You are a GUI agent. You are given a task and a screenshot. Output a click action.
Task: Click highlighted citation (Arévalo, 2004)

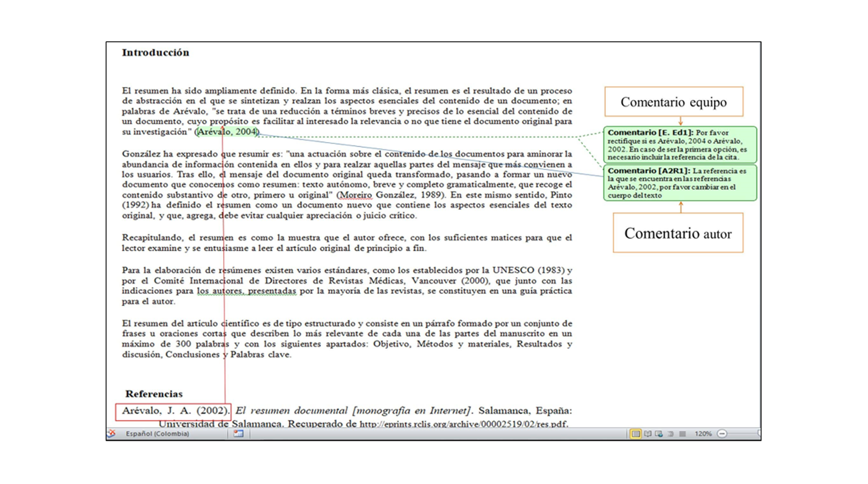(228, 132)
